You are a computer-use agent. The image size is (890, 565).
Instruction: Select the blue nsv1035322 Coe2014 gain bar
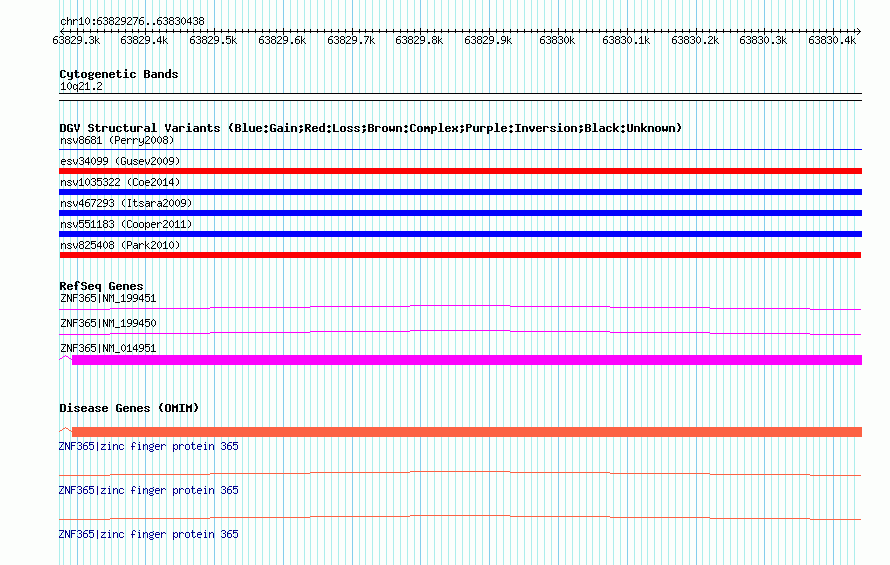(460, 192)
